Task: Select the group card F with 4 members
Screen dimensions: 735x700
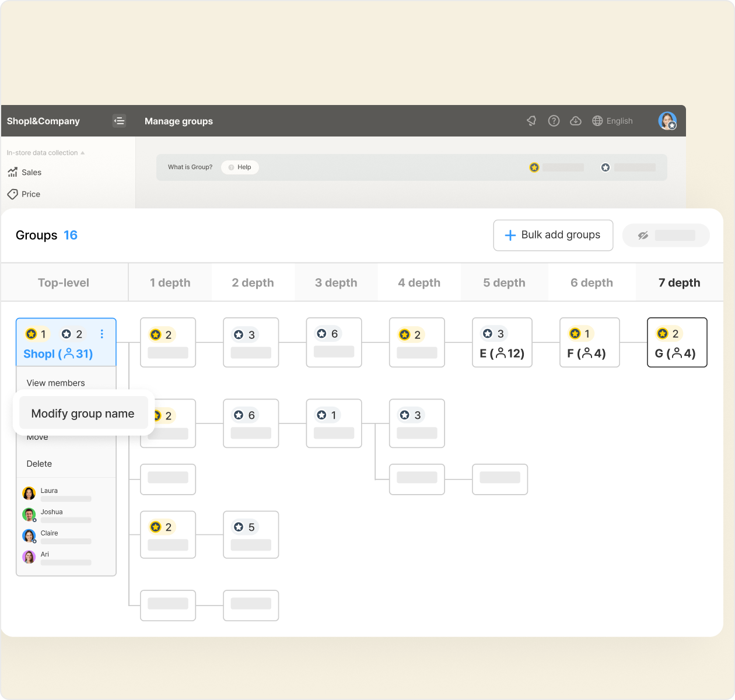Action: coord(589,343)
